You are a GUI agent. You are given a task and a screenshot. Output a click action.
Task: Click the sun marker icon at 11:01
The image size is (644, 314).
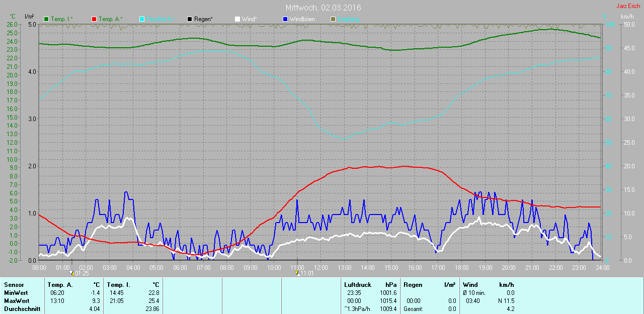298,273
